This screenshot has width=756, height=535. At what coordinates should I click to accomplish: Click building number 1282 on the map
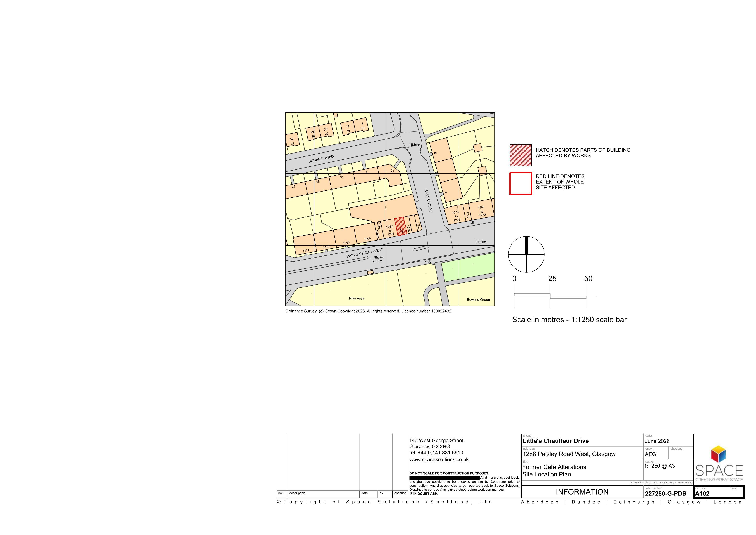pyautogui.click(x=418, y=226)
